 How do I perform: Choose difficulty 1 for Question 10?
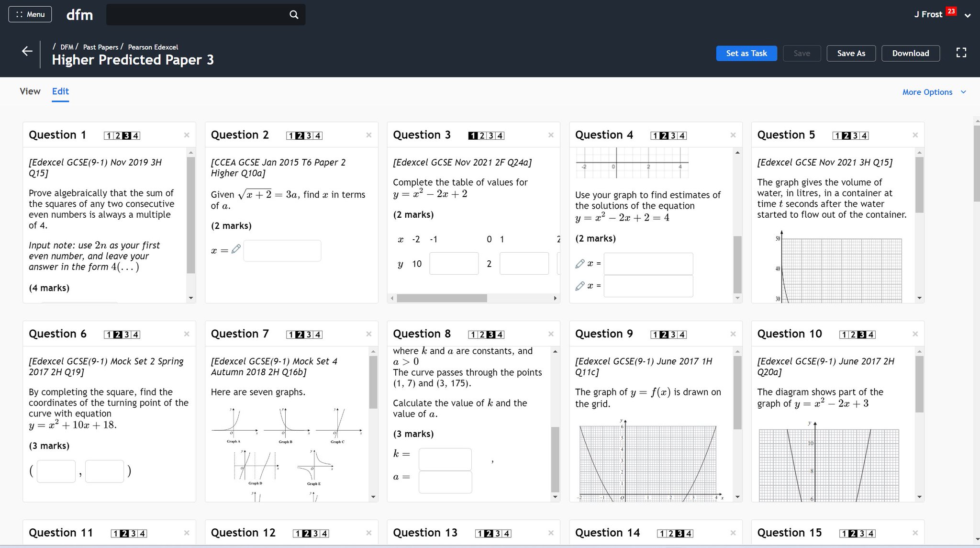click(x=844, y=335)
